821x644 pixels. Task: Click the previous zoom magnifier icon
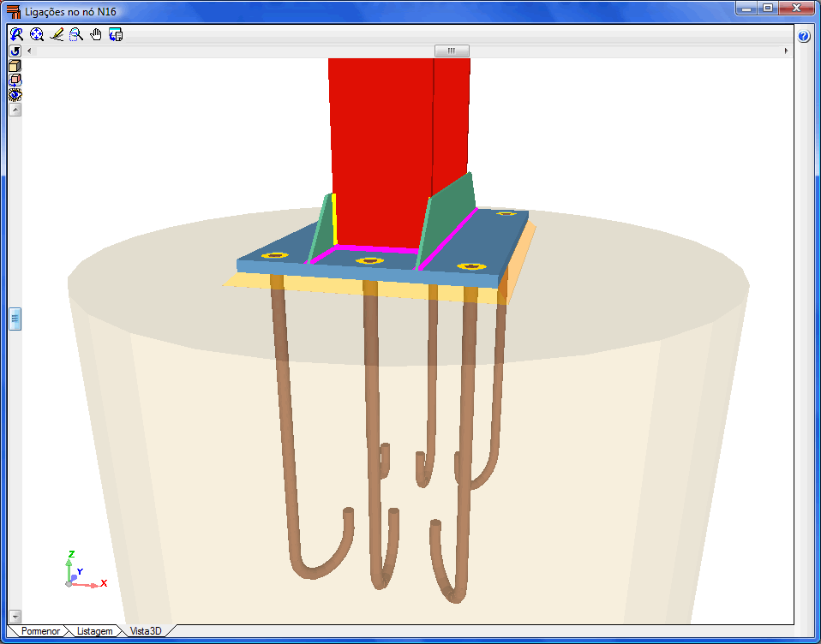pos(16,34)
